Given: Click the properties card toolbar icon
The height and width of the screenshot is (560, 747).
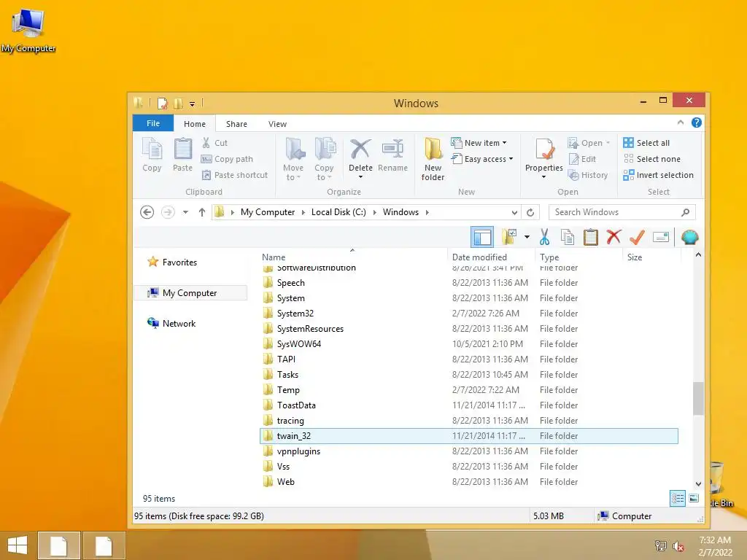Looking at the screenshot, I should 661,237.
